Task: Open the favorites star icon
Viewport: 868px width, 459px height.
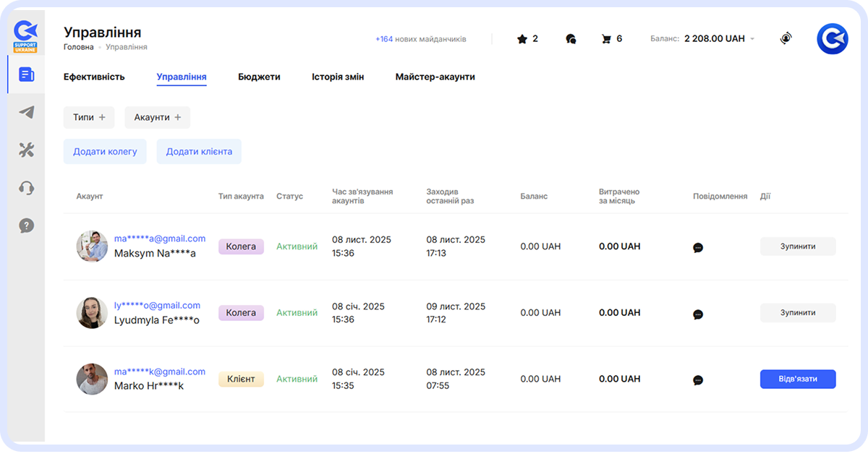Action: pyautogui.click(x=522, y=39)
